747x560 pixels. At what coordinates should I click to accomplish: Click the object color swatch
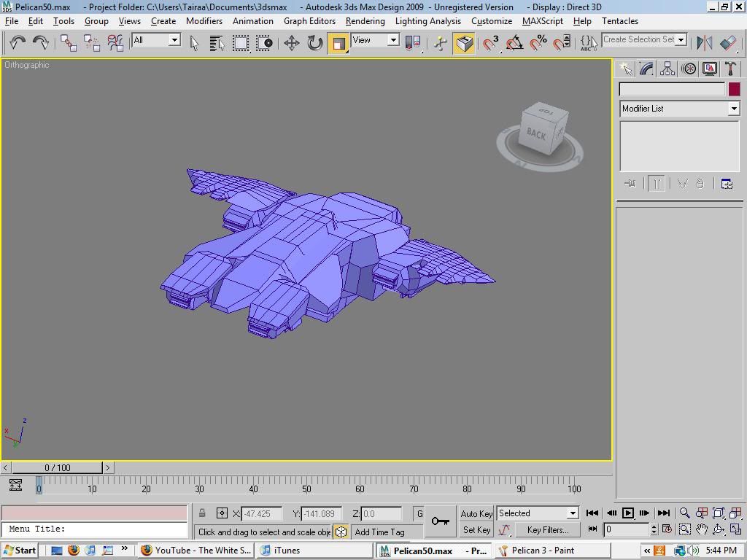tap(734, 89)
